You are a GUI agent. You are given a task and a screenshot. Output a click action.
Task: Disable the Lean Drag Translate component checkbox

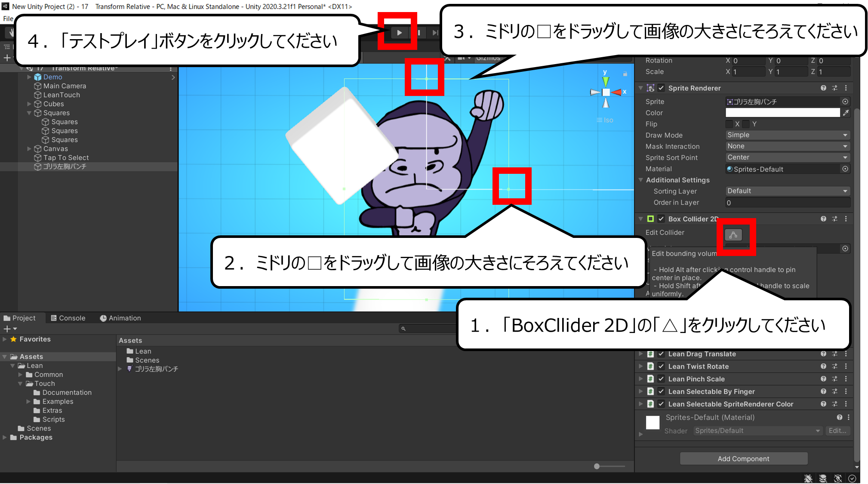pyautogui.click(x=661, y=354)
